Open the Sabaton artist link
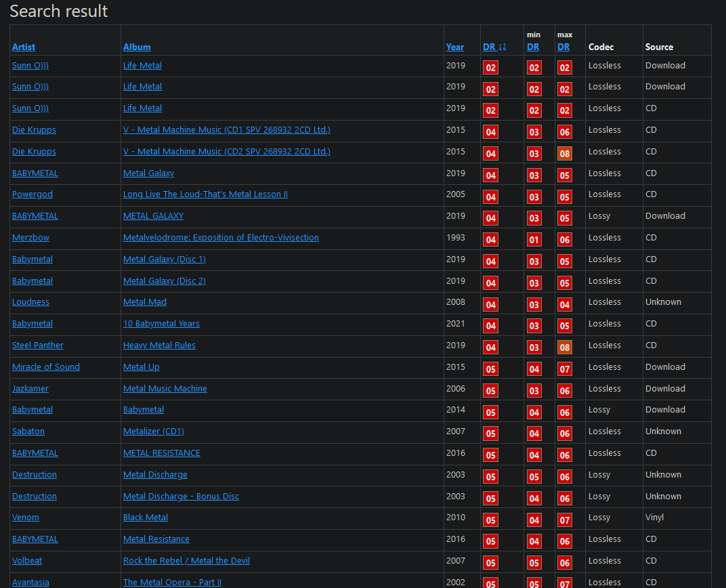Image resolution: width=726 pixels, height=588 pixels. [x=28, y=431]
